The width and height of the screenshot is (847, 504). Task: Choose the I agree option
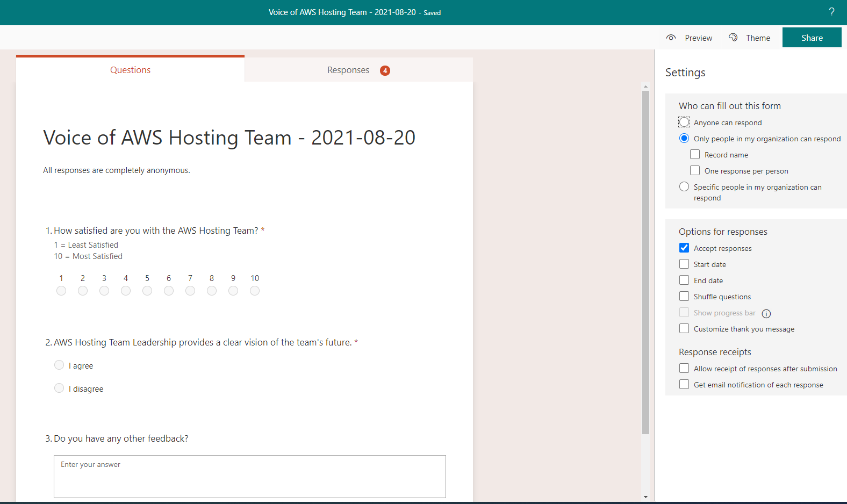[59, 365]
